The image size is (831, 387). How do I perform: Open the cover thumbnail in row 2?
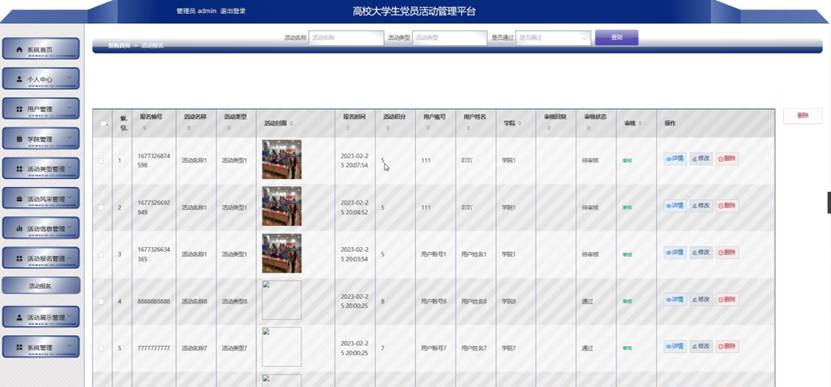tap(281, 206)
